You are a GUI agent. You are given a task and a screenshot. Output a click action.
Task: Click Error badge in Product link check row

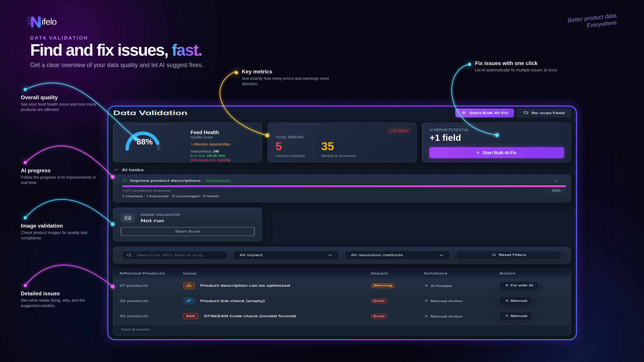point(379,301)
